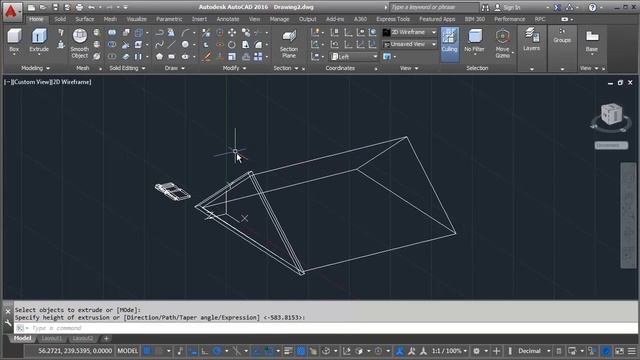Toggle the grid display in status bar
This screenshot has width=640, height=360.
(147, 351)
